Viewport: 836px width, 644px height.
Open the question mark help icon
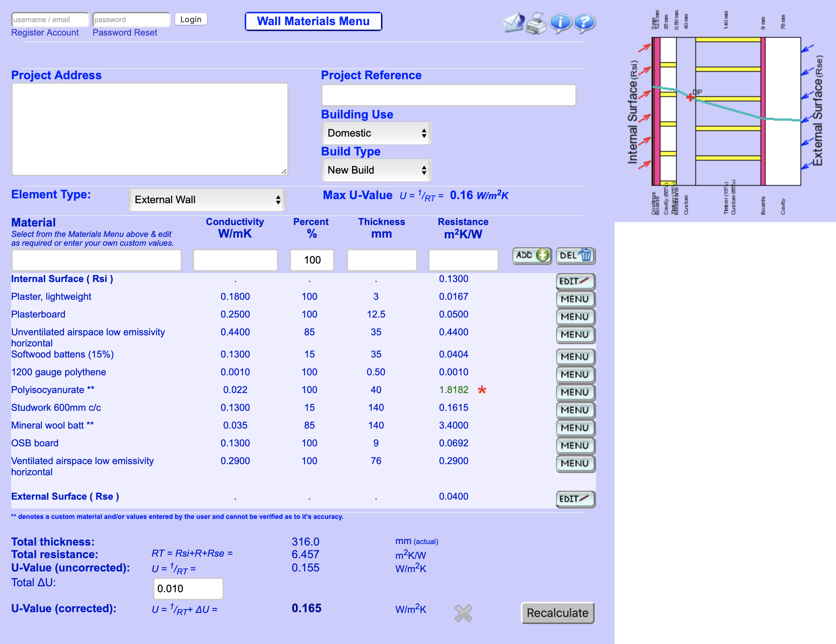coord(584,23)
